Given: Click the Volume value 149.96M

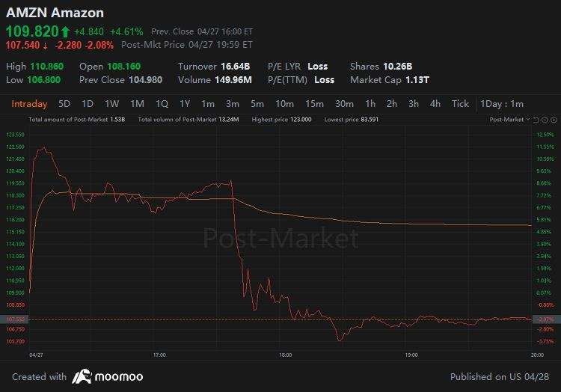Looking at the screenshot, I should coord(233,80).
